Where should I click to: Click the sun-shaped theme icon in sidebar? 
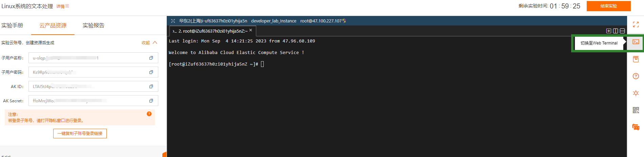(x=636, y=93)
